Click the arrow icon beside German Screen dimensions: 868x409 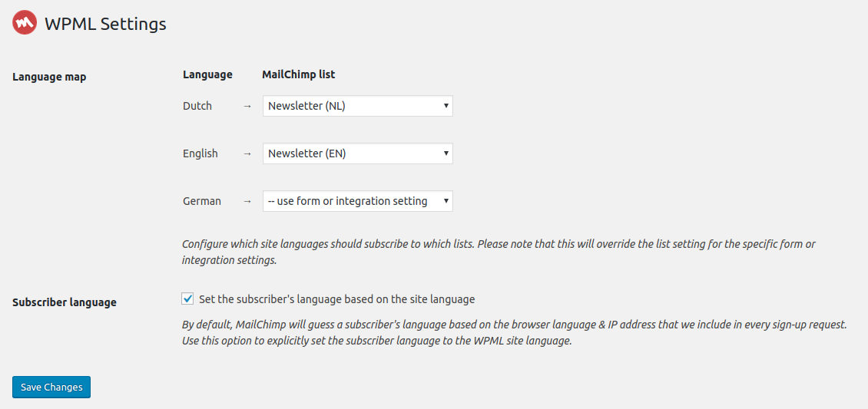pos(247,201)
